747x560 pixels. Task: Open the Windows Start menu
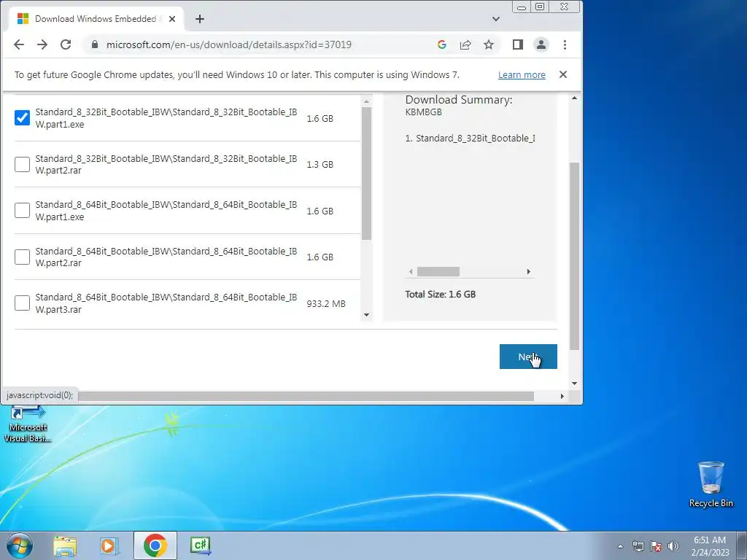tap(20, 545)
